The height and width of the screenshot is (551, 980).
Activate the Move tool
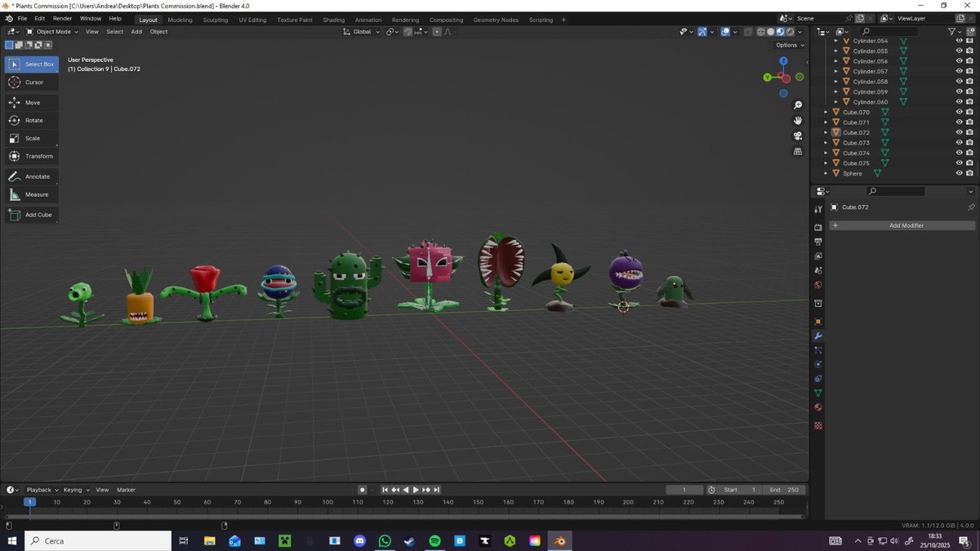(x=31, y=103)
